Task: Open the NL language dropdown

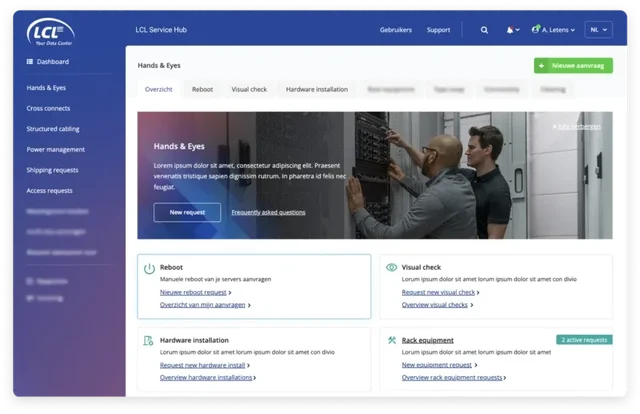Action: pyautogui.click(x=598, y=30)
